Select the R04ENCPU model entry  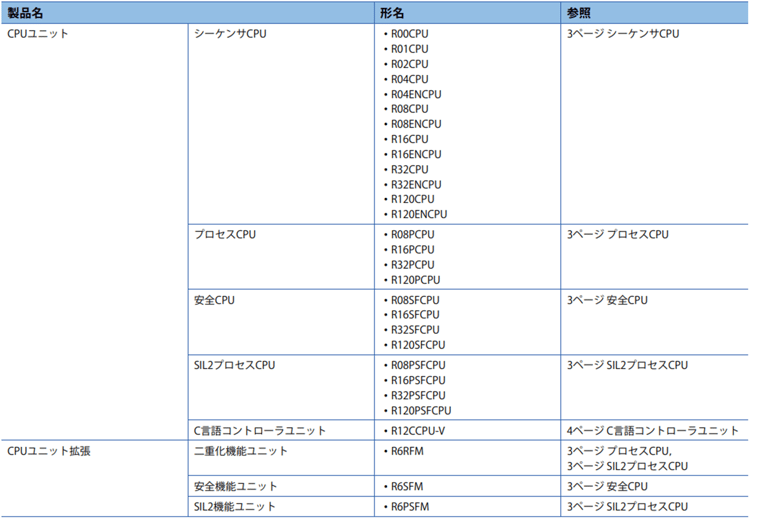(416, 94)
